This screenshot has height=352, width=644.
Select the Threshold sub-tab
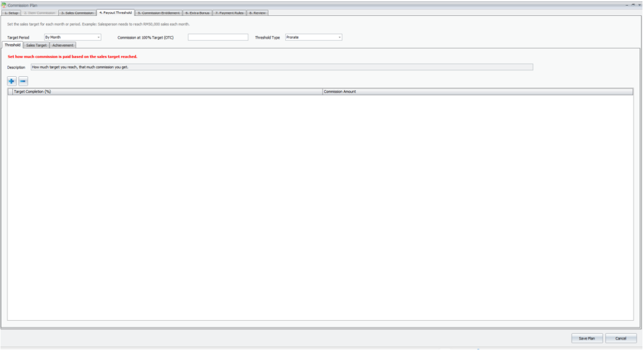click(12, 45)
